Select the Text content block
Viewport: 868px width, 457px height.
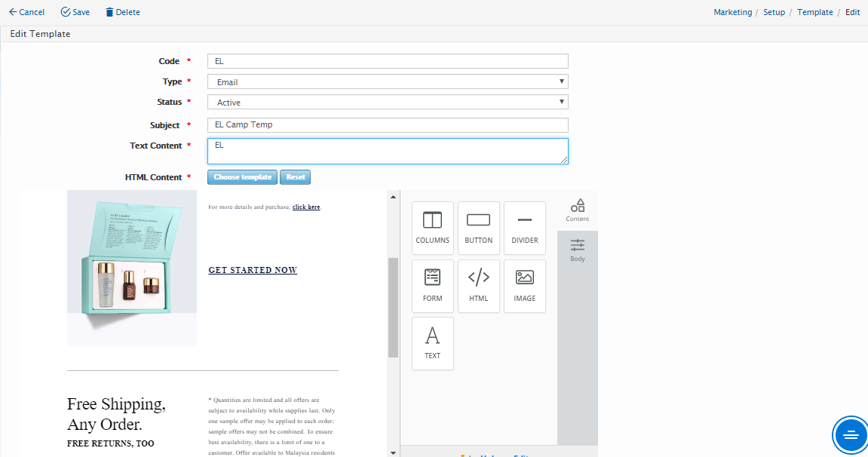[432, 343]
